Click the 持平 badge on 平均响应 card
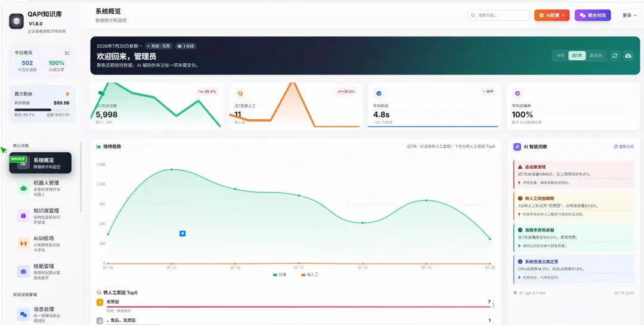Screen dimensions: 644x325 click(x=488, y=91)
